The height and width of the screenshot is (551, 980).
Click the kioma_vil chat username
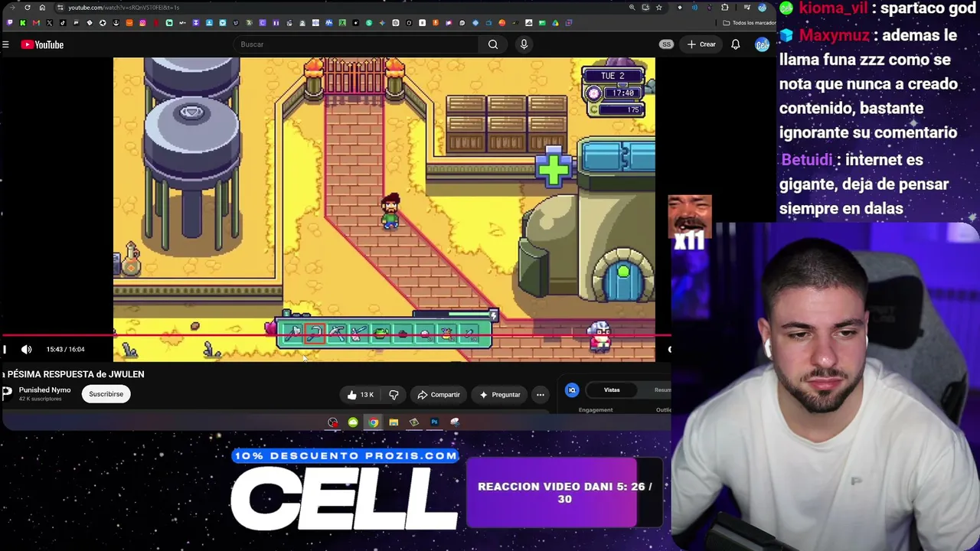click(834, 9)
